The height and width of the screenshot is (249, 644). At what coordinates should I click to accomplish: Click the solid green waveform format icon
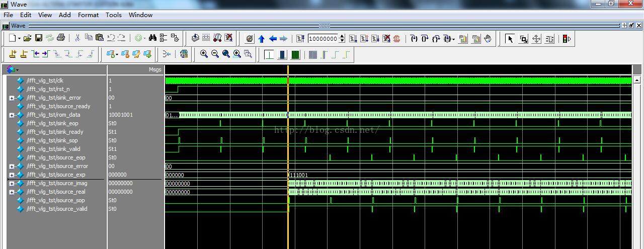tap(295, 54)
